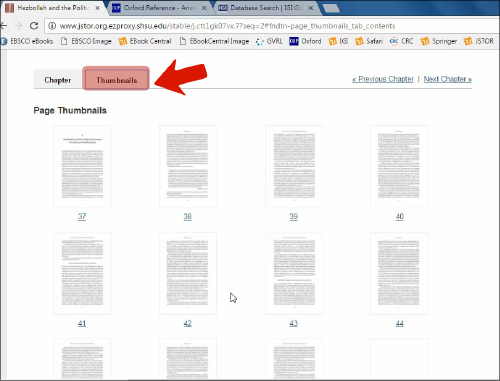Open the Oxford bookmark
The height and width of the screenshot is (381, 500).
pos(306,41)
